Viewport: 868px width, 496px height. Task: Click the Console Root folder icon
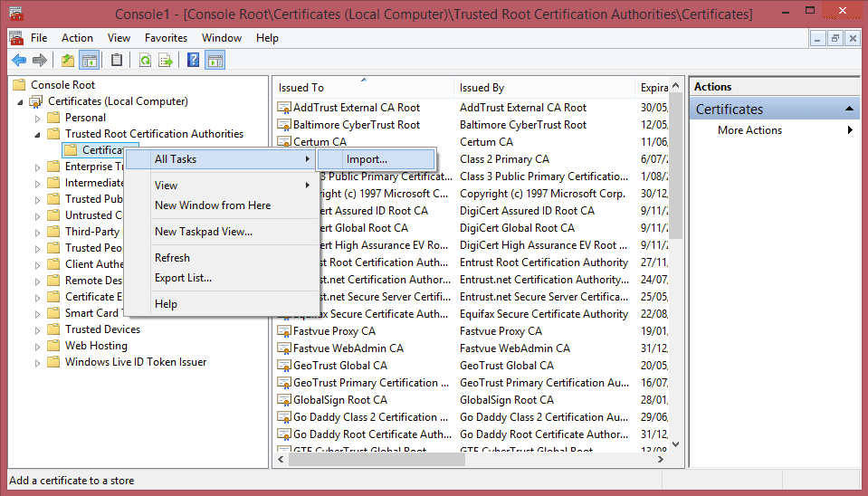(19, 85)
